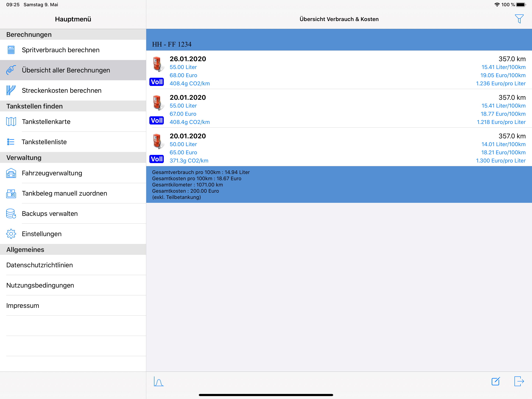Click the car icon for Fahrzeugverwaltung

[11, 173]
